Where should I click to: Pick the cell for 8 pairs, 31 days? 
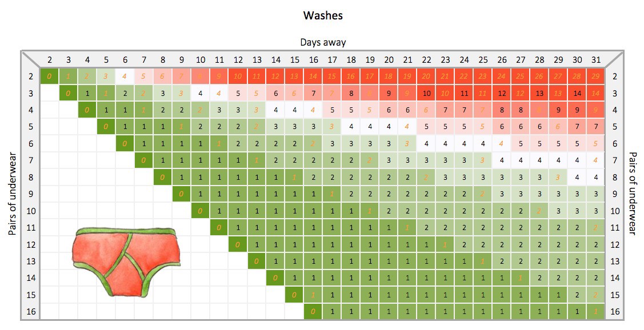click(596, 178)
